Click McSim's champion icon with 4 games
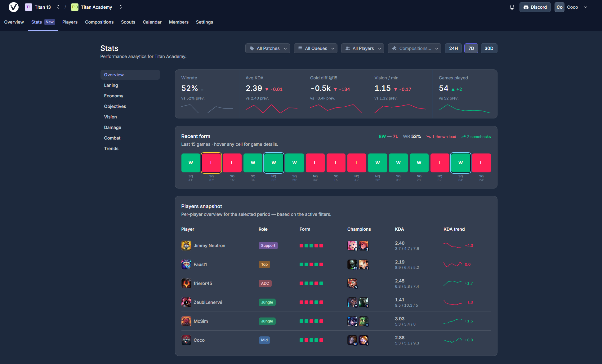Image resolution: width=602 pixels, height=364 pixels. click(352, 321)
